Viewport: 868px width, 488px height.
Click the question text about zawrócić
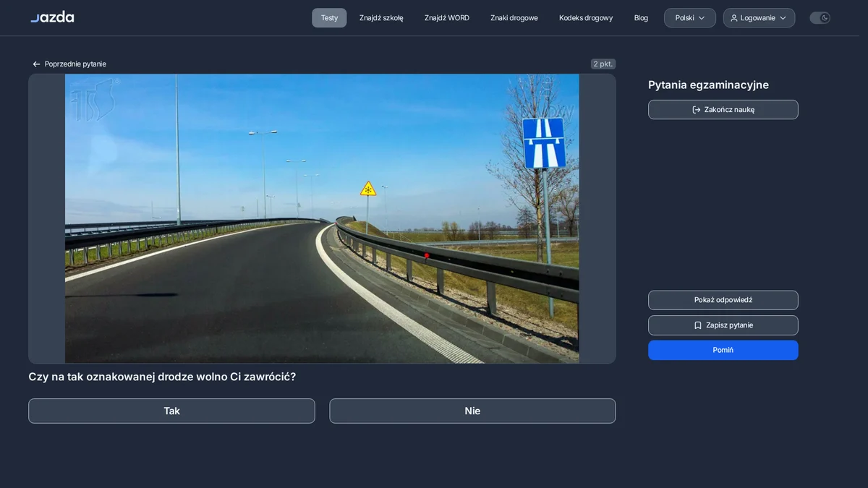(162, 377)
